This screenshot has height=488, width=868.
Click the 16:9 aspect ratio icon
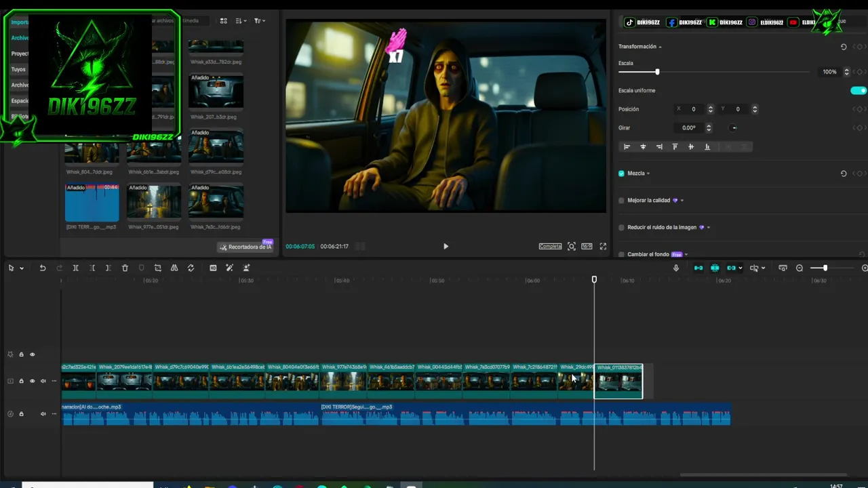[587, 246]
